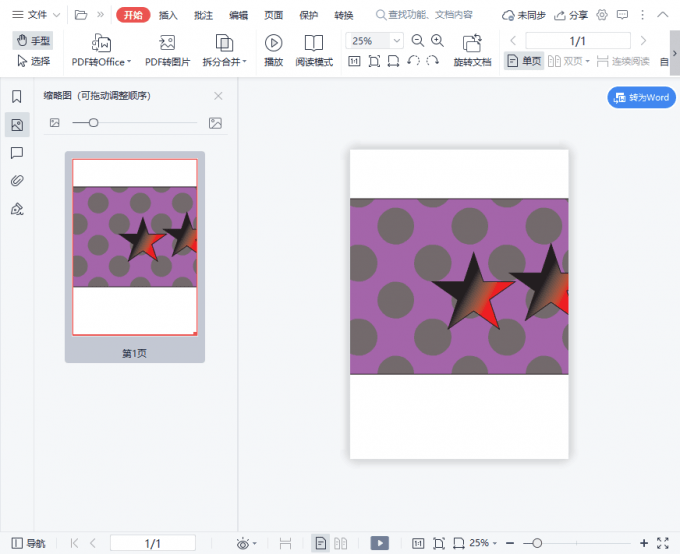The image size is (680, 554).
Task: Rotate page counterclockwise
Action: click(x=414, y=61)
